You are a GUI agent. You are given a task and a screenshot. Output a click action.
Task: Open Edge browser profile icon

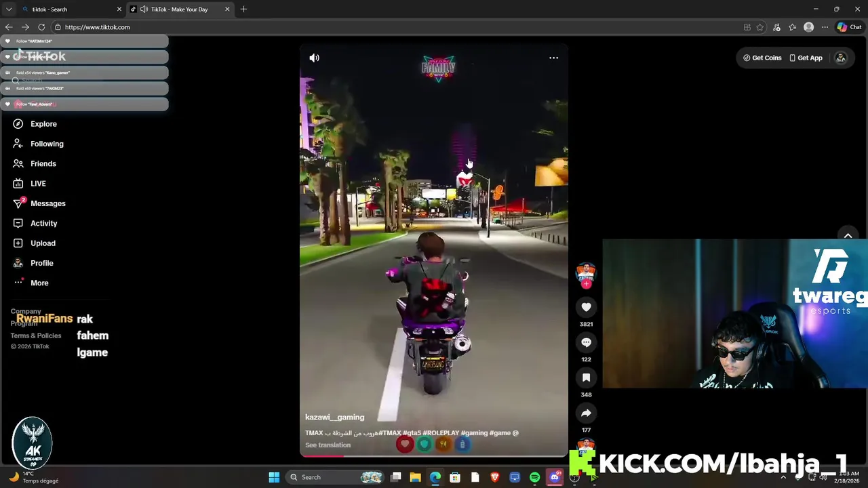coord(808,27)
